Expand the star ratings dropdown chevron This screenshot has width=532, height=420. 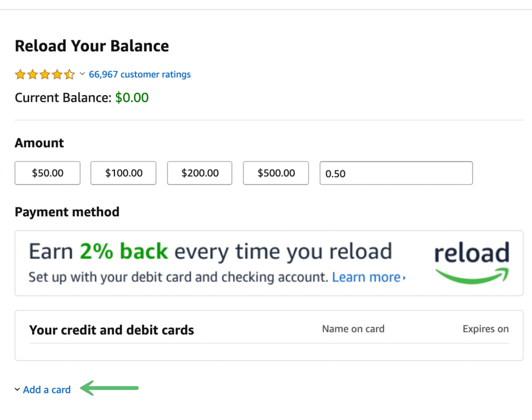82,74
